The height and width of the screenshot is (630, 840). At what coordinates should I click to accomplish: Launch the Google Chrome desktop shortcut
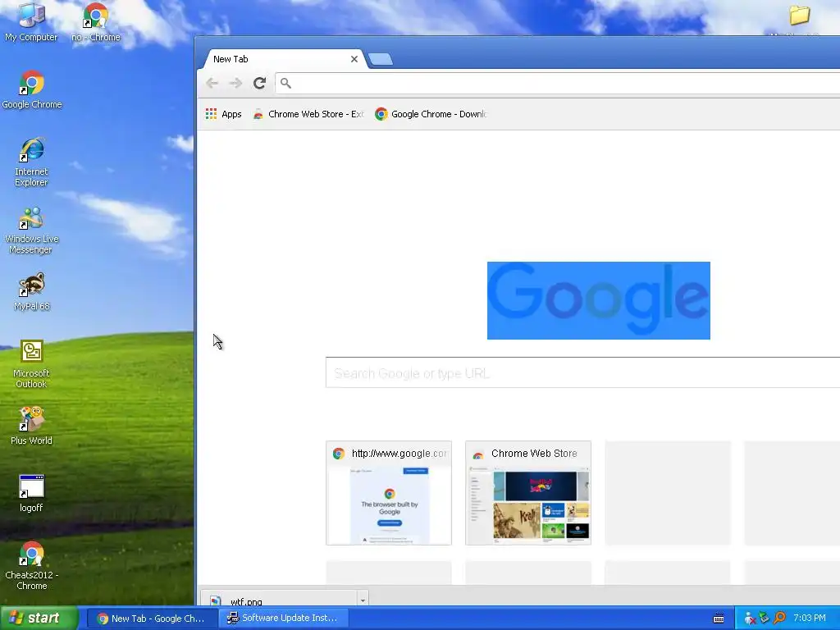tap(32, 89)
